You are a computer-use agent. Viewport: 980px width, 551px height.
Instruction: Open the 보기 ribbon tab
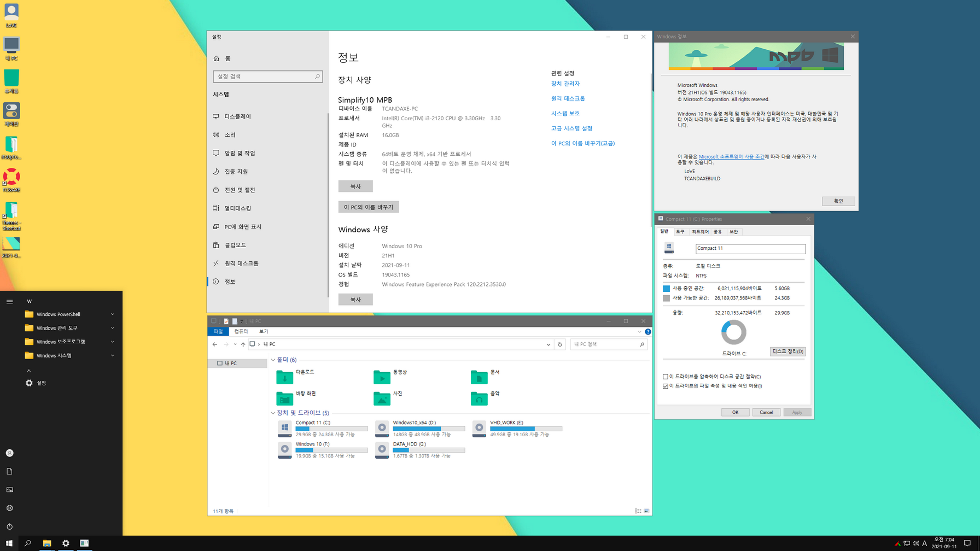click(x=264, y=331)
